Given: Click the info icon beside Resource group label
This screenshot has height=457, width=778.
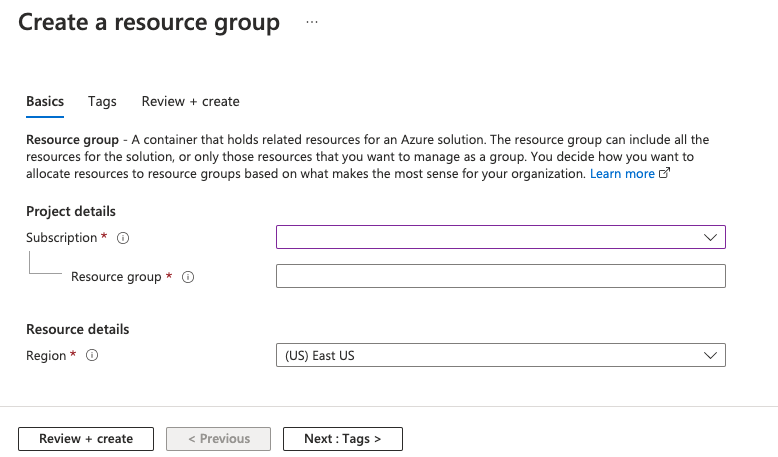Looking at the screenshot, I should click(188, 277).
